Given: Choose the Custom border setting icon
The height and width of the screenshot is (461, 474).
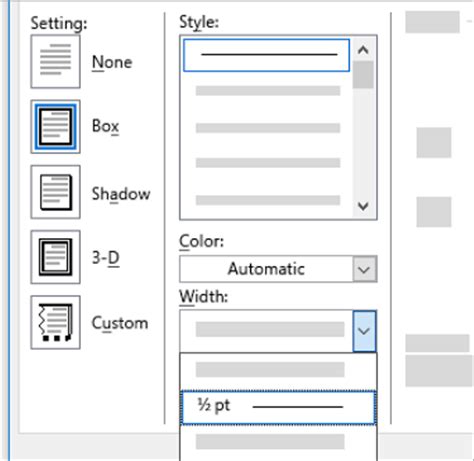Looking at the screenshot, I should point(55,322).
